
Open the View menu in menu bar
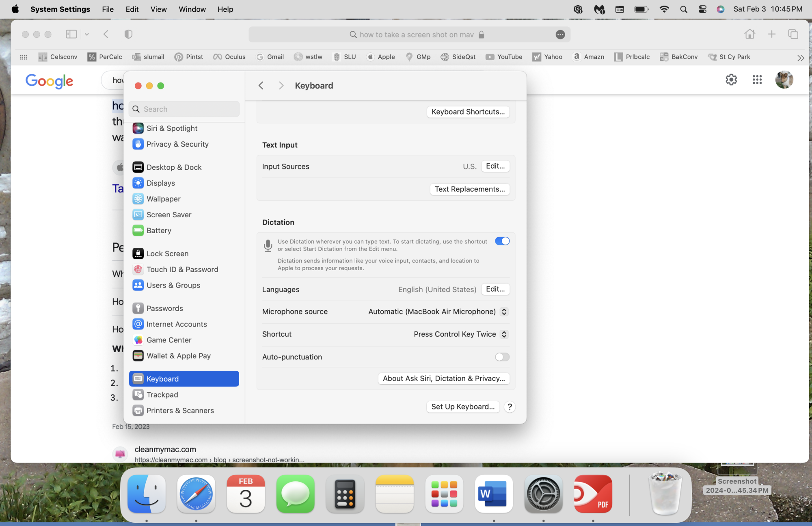click(x=158, y=9)
